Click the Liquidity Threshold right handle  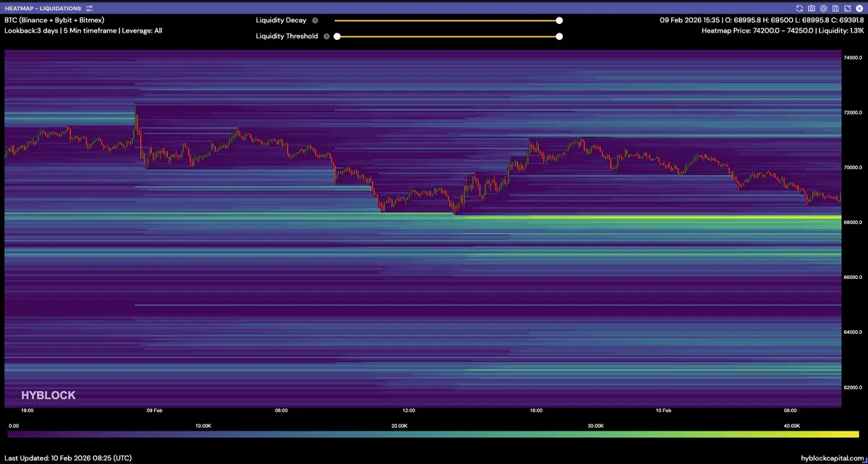[559, 36]
